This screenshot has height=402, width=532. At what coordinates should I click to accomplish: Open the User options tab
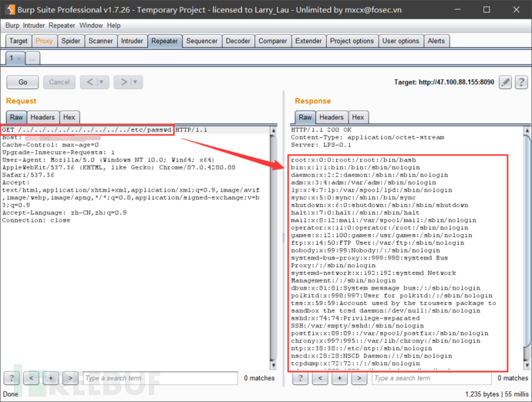click(x=401, y=41)
